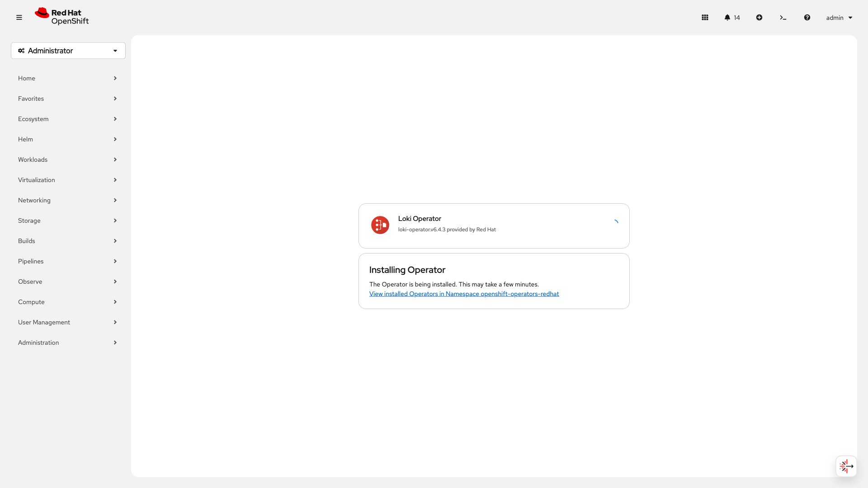Click the quick create plus icon
The width and height of the screenshot is (868, 488).
[x=759, y=18]
